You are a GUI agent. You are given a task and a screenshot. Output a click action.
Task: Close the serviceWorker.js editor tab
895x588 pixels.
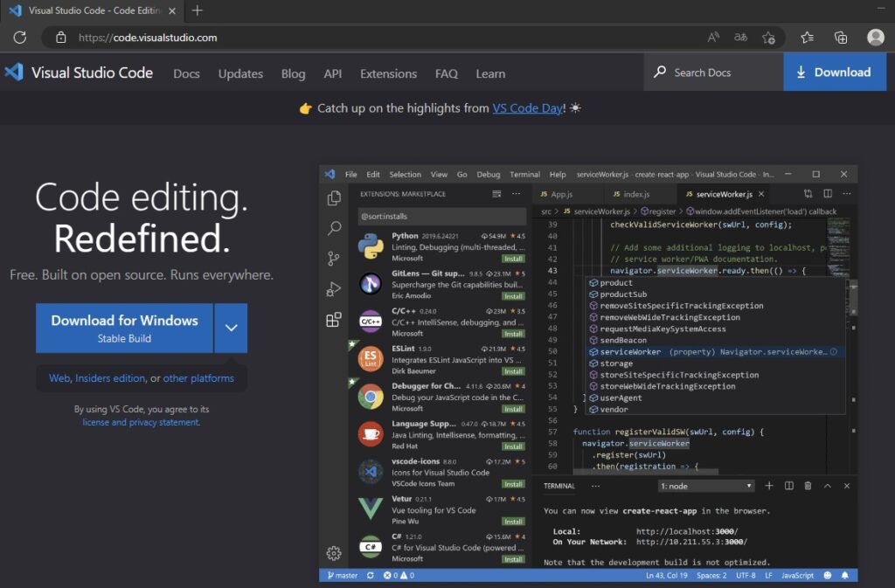(x=761, y=194)
